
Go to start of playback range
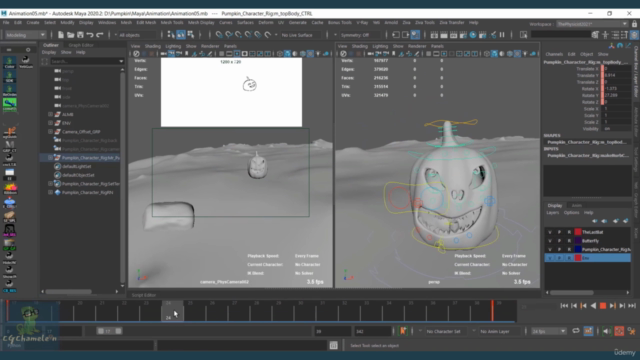tap(564, 306)
